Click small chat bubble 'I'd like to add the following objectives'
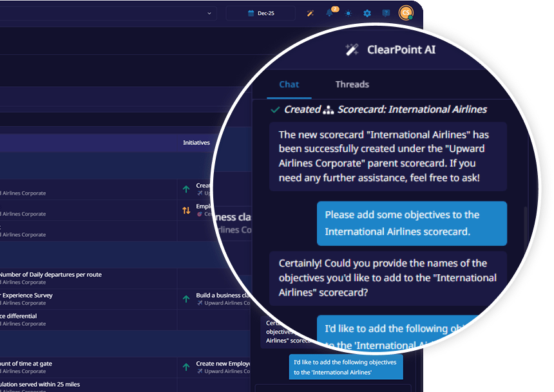Viewport: 554px width, 392px height. tap(346, 367)
